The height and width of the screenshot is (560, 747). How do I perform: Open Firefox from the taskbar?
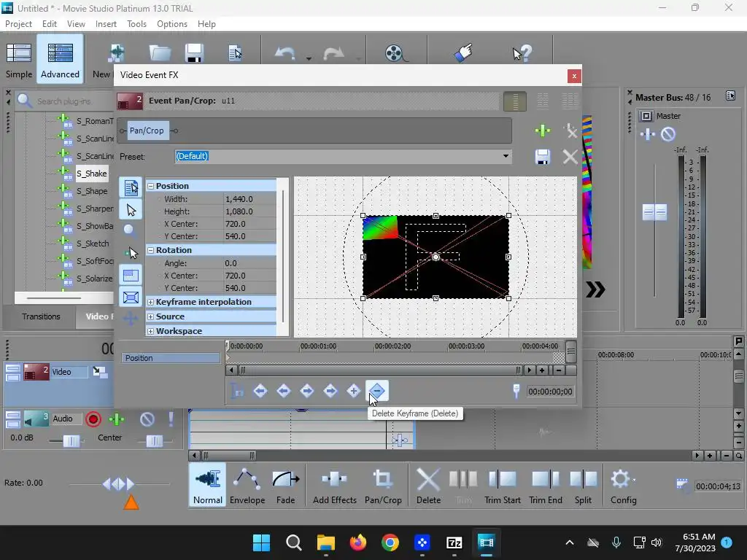[357, 542]
